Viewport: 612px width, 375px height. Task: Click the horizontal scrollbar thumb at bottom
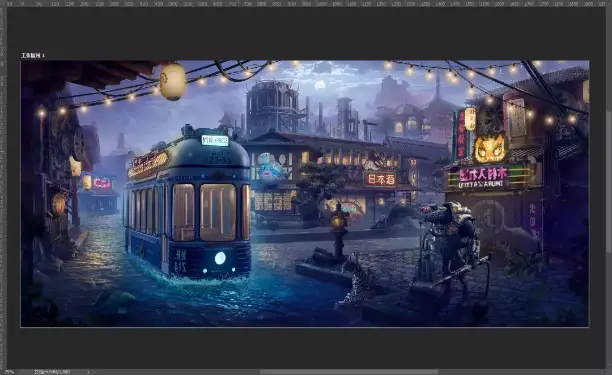349,372
